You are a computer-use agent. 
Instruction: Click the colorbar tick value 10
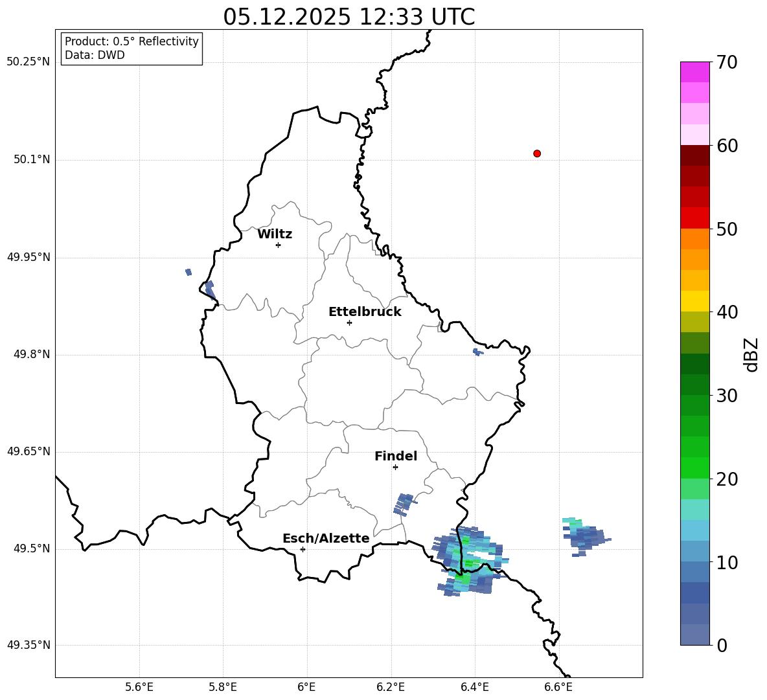point(727,563)
